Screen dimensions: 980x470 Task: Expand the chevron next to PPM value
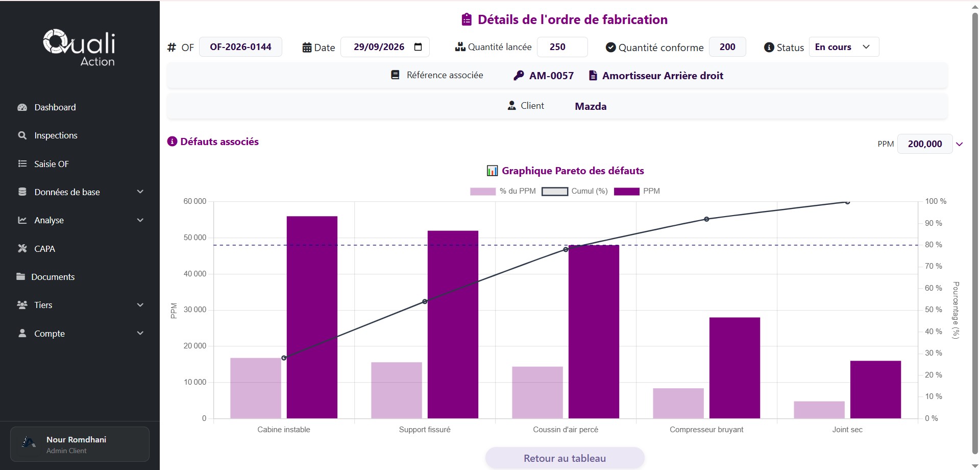[x=960, y=144]
